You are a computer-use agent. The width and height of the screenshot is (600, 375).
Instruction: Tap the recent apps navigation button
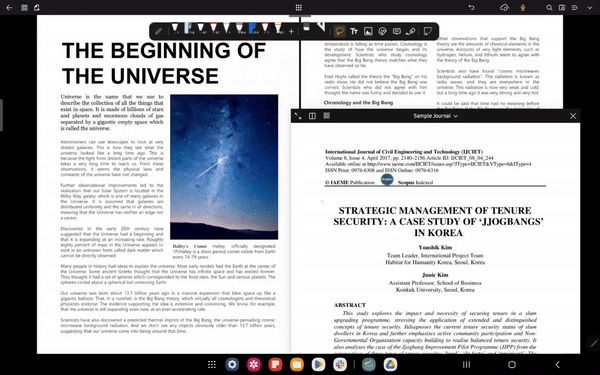466,365
